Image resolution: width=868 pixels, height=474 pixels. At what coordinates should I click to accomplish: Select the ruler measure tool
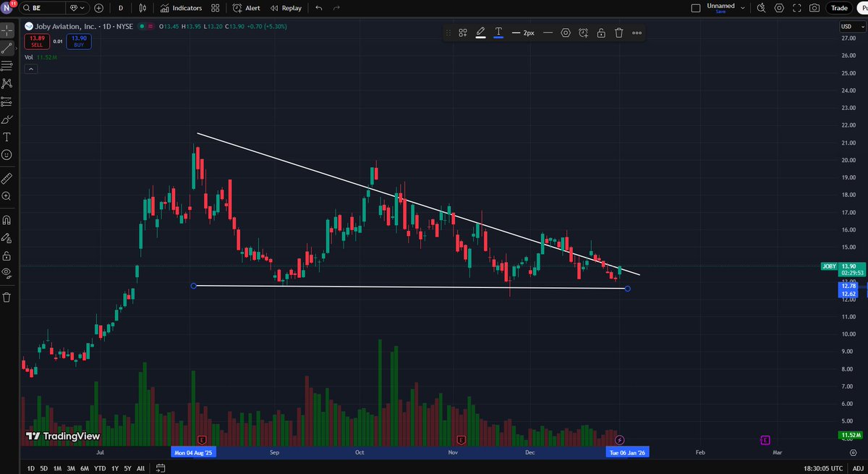[x=7, y=177]
